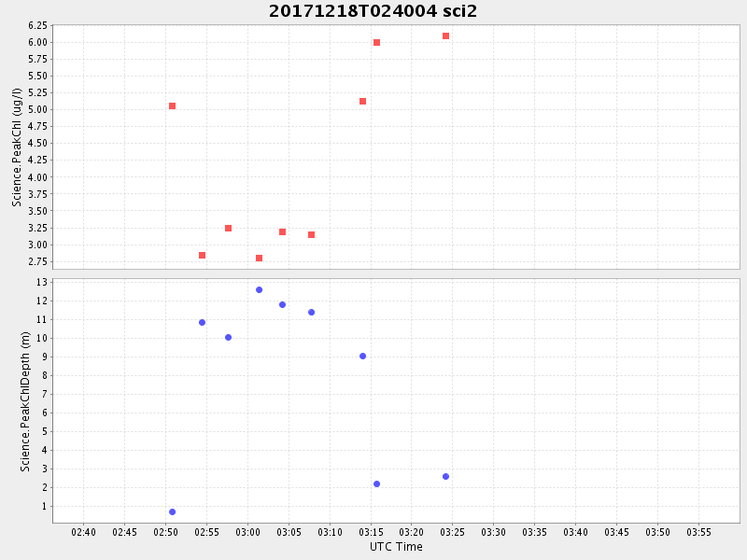The height and width of the screenshot is (560, 747).
Task: Select the blue dot at 9 m depth
Action: click(x=362, y=357)
